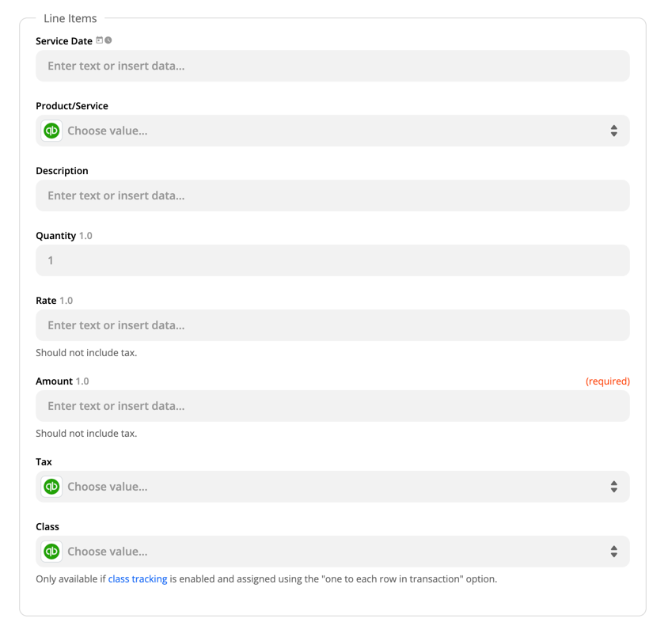Click the required indicator next to Amount
This screenshot has width=672, height=626.
click(608, 381)
